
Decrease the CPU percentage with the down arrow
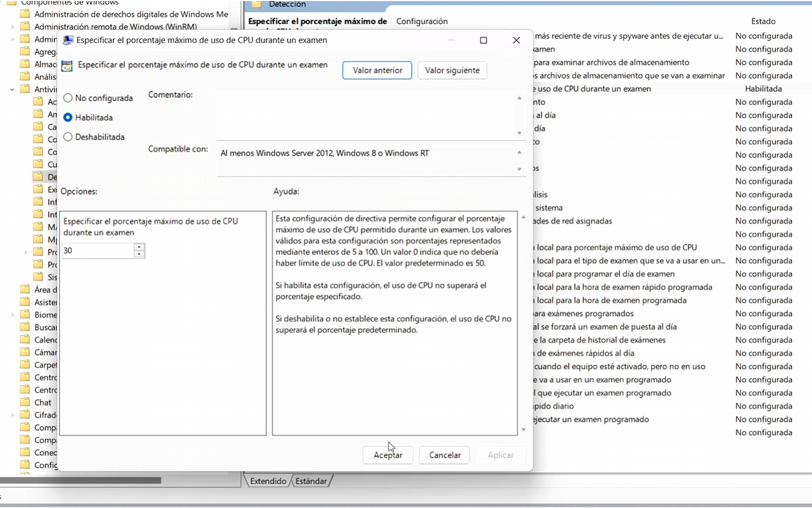[x=139, y=254]
